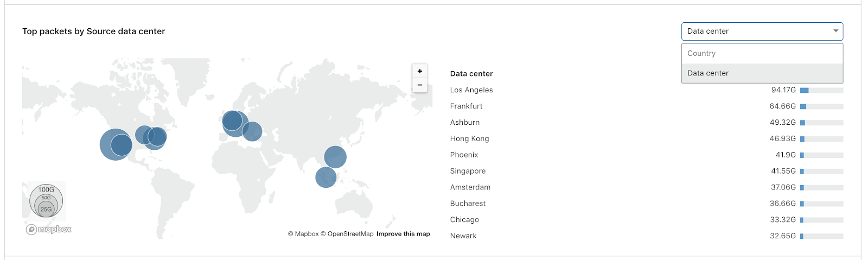This screenshot has width=868, height=260.
Task: Open the Data center combo box
Action: coord(762,31)
